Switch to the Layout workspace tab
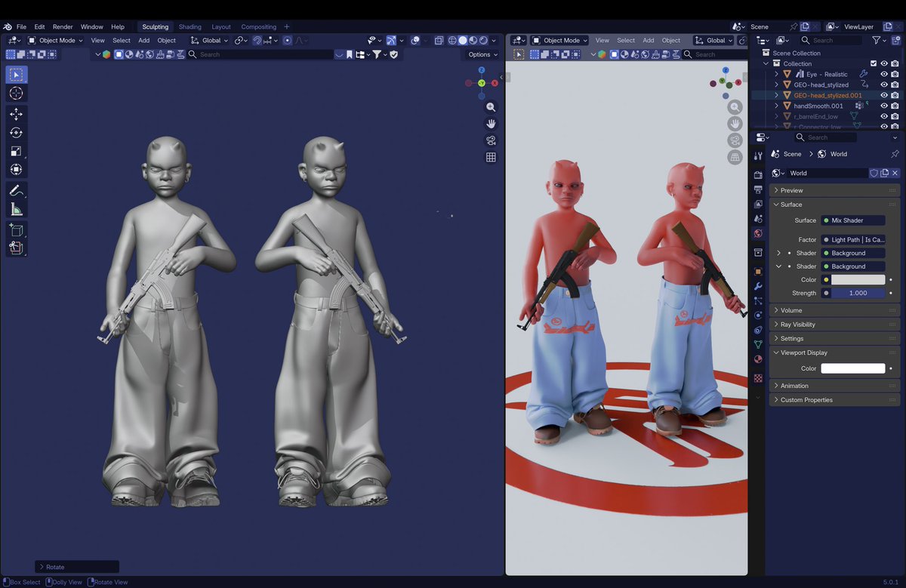Screen dimensions: 906x588 click(x=221, y=26)
